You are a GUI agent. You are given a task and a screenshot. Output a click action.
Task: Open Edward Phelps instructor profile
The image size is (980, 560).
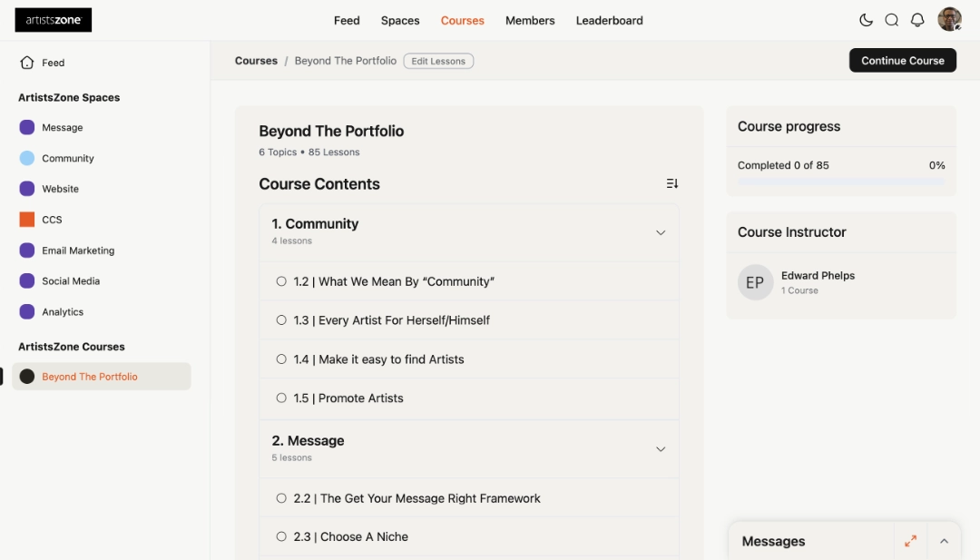point(818,276)
